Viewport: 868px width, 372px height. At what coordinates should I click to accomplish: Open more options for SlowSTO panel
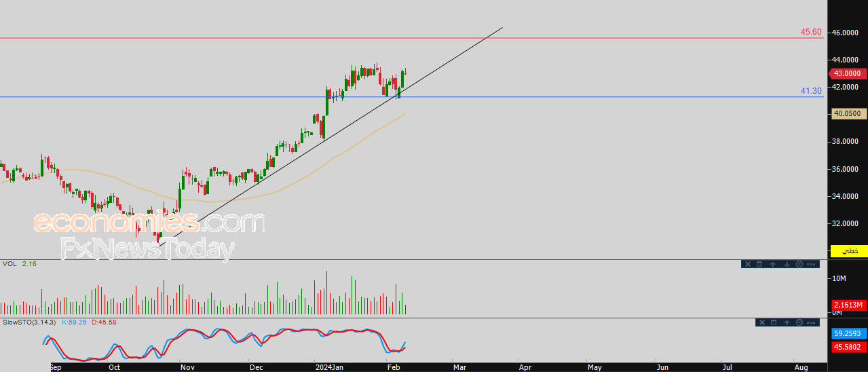point(811,322)
